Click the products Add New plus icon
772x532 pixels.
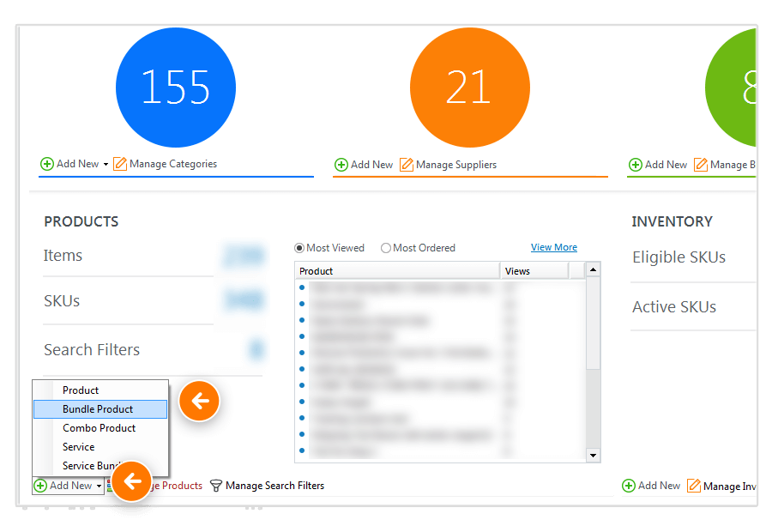pos(40,487)
